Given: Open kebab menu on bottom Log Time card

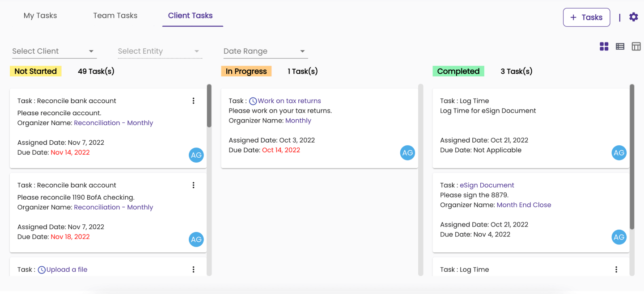Looking at the screenshot, I should tap(616, 269).
